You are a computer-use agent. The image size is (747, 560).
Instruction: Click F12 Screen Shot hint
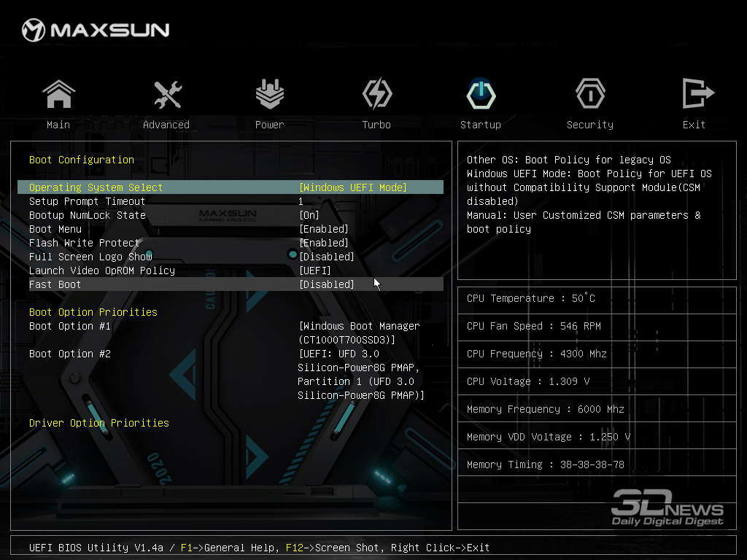coord(332,548)
